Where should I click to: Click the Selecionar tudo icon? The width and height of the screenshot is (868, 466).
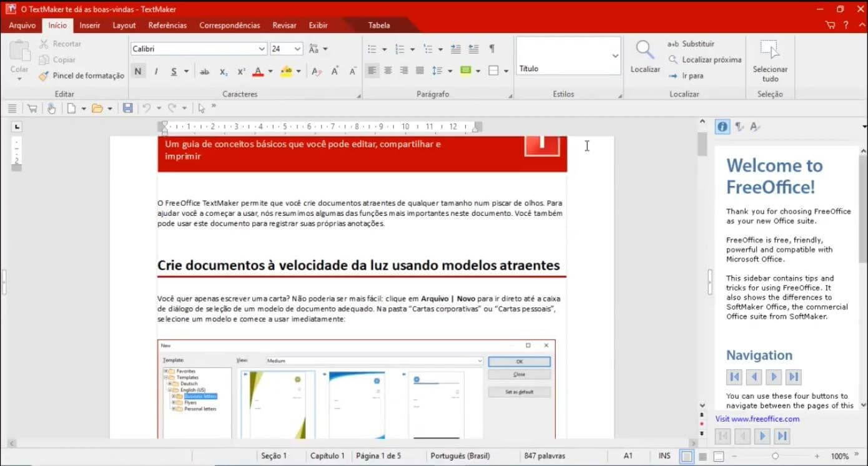point(770,50)
